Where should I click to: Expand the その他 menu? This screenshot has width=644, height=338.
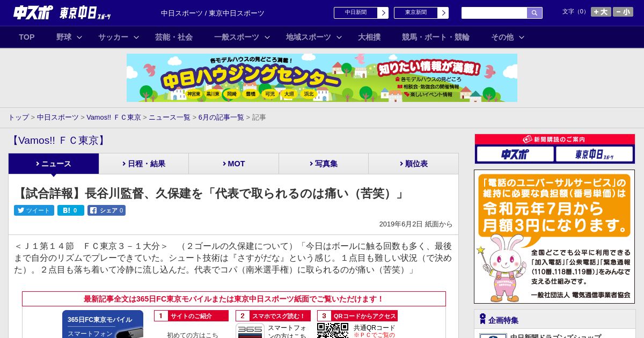click(x=507, y=37)
